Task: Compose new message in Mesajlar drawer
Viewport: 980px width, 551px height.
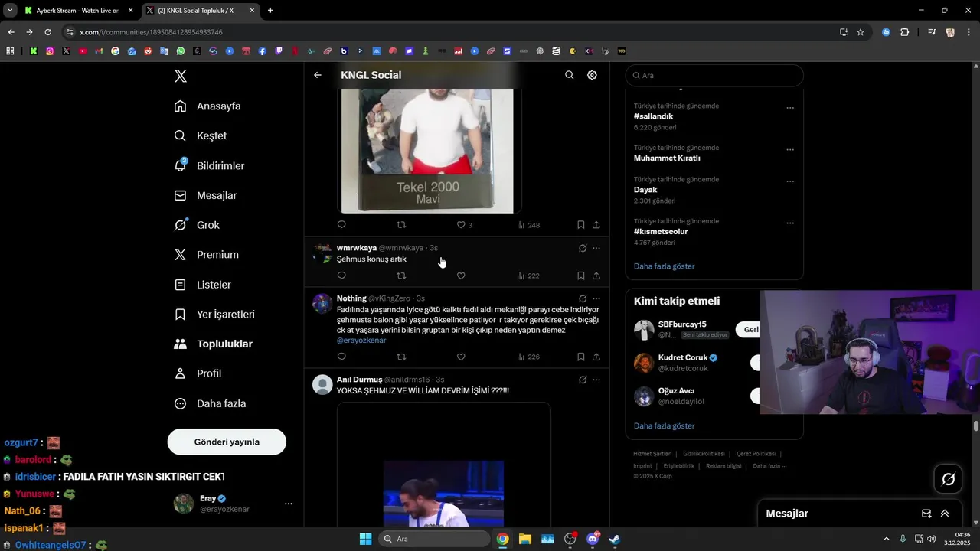Action: click(x=926, y=514)
